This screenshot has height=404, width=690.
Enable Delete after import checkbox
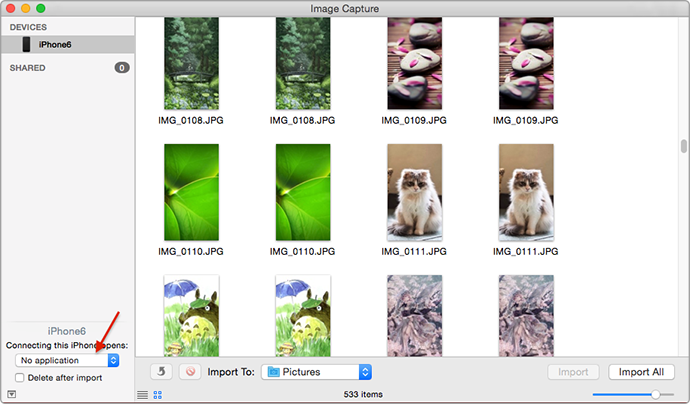point(19,378)
